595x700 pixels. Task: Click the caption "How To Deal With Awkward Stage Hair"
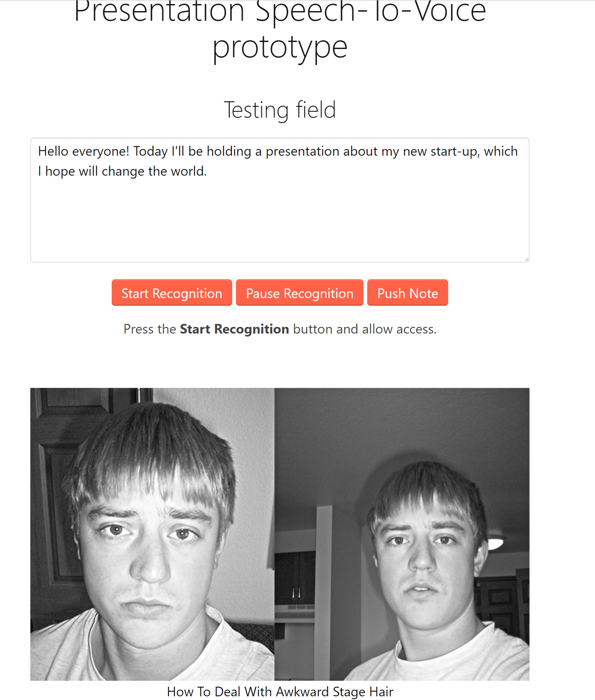pos(280,691)
